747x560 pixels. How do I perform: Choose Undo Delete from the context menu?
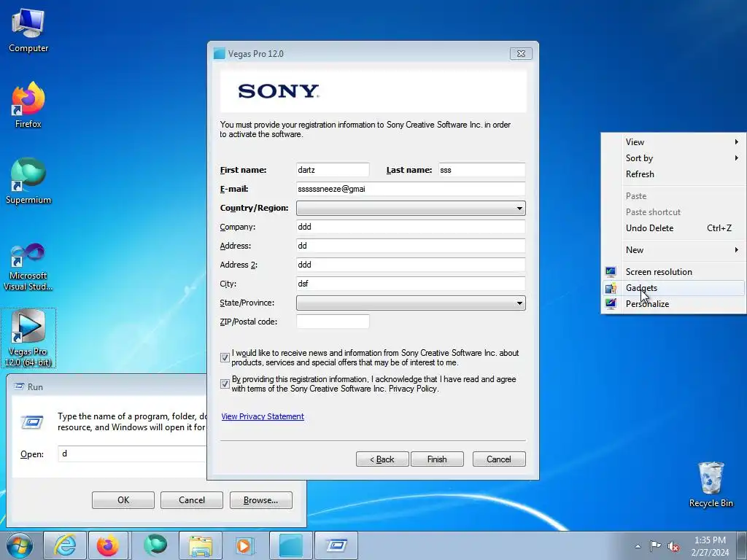click(673, 228)
